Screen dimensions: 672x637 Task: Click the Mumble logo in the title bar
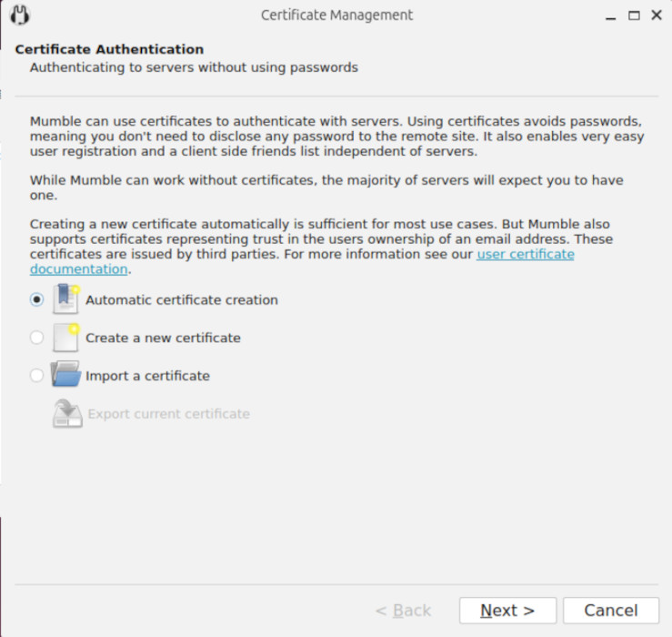point(20,15)
